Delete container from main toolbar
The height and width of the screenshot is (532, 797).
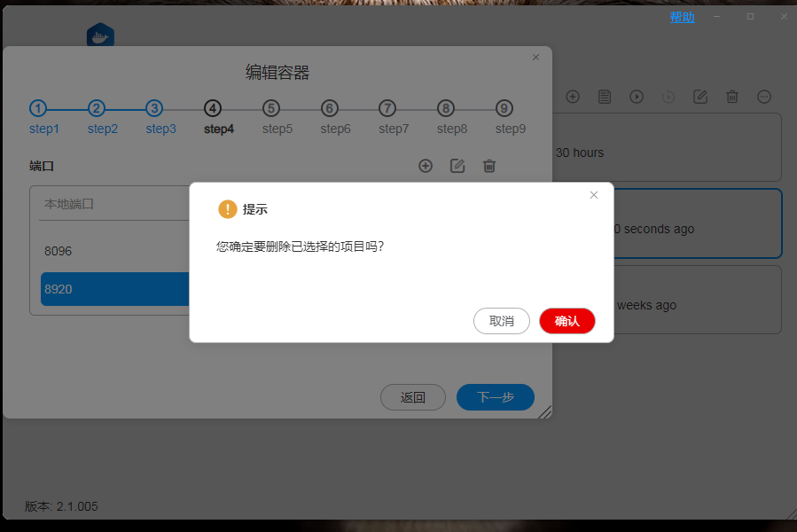click(x=732, y=97)
